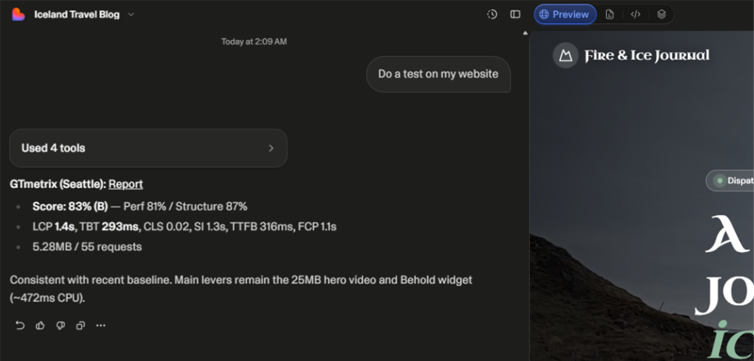Screen dimensions: 754x361
Task: Click the Fire & Ice Journal mountain logo
Action: coord(566,55)
